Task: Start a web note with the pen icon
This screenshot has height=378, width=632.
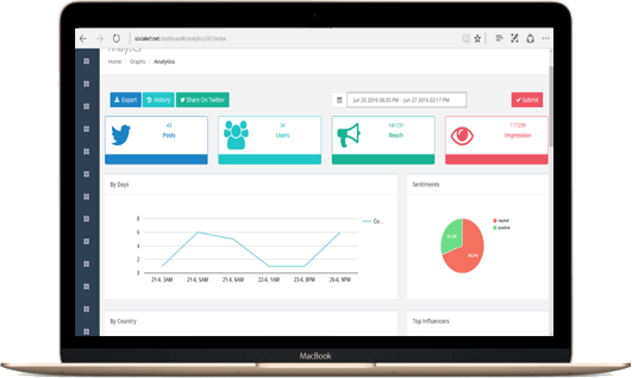Action: pos(515,38)
